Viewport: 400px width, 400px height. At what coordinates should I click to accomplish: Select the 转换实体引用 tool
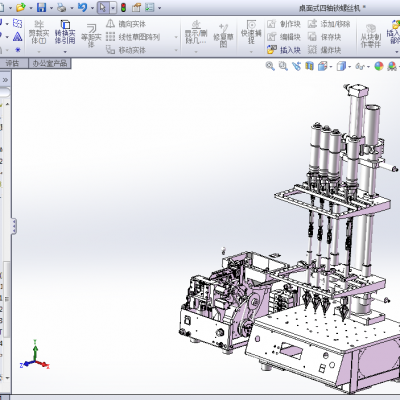point(65,33)
